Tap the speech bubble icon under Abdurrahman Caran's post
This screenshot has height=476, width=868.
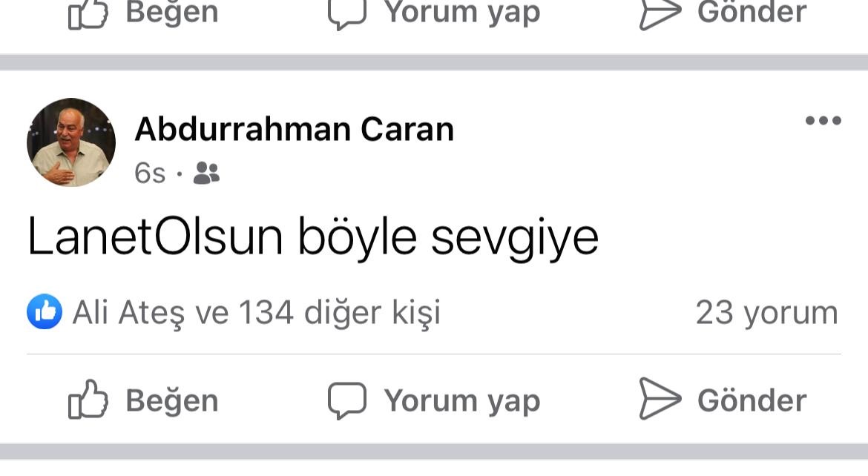click(x=347, y=400)
